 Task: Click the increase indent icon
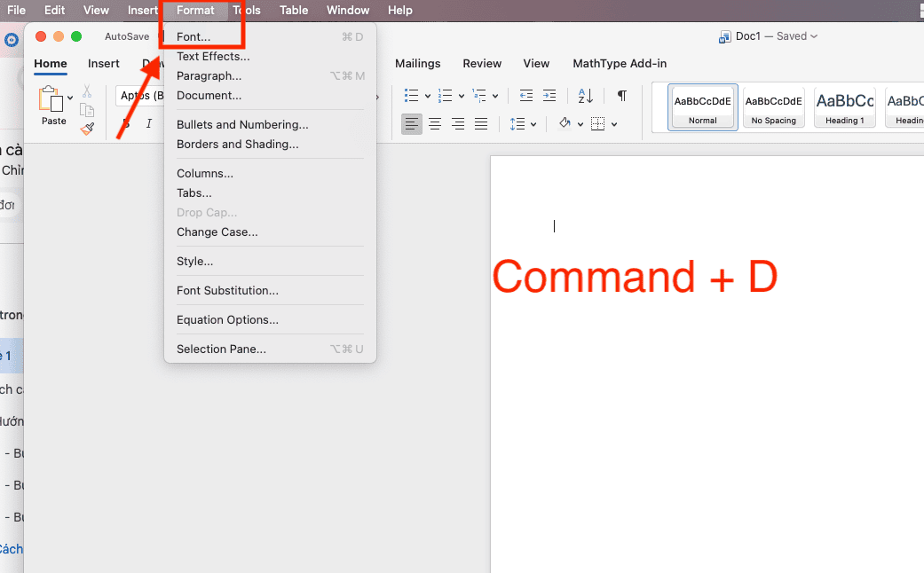[x=549, y=96]
